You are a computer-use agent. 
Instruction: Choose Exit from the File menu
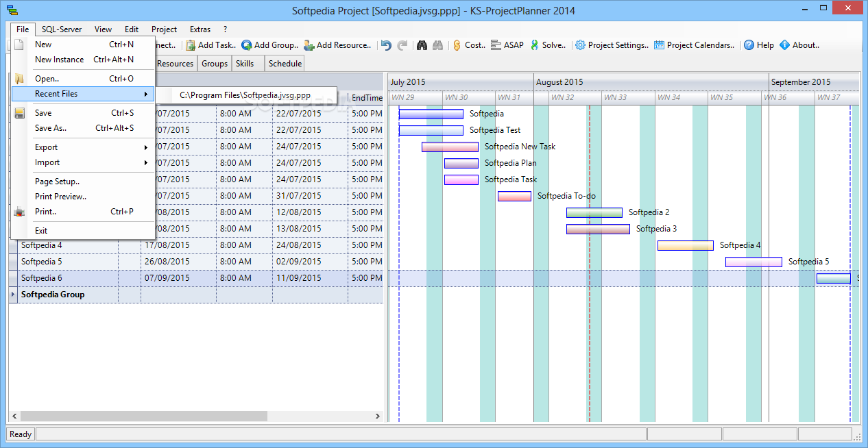(x=83, y=231)
